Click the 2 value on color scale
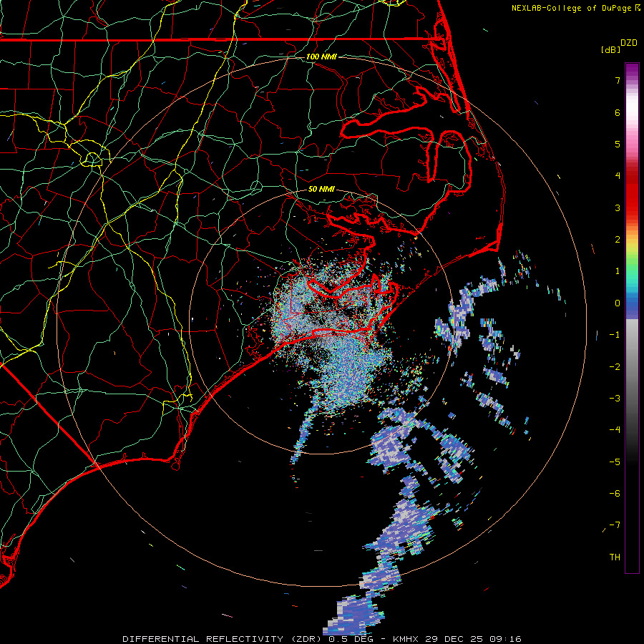 tap(618, 240)
